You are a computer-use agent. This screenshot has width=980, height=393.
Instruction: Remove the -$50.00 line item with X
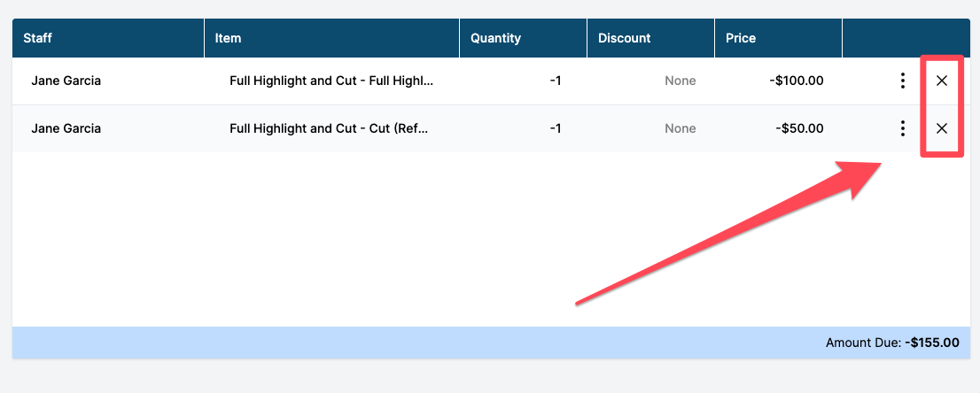(x=942, y=128)
